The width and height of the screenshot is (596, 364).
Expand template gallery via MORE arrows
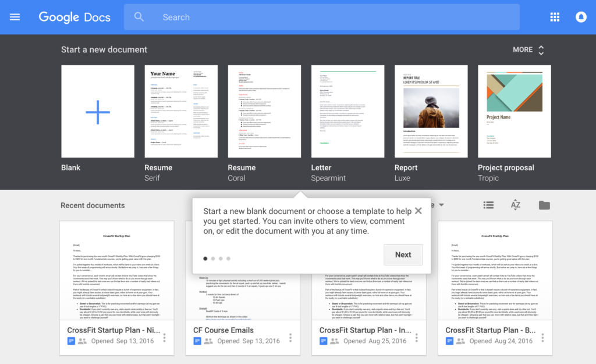point(541,50)
